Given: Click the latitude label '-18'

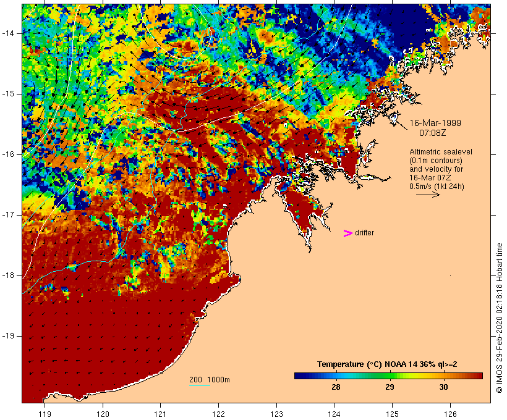Looking at the screenshot, I should tap(8, 275).
